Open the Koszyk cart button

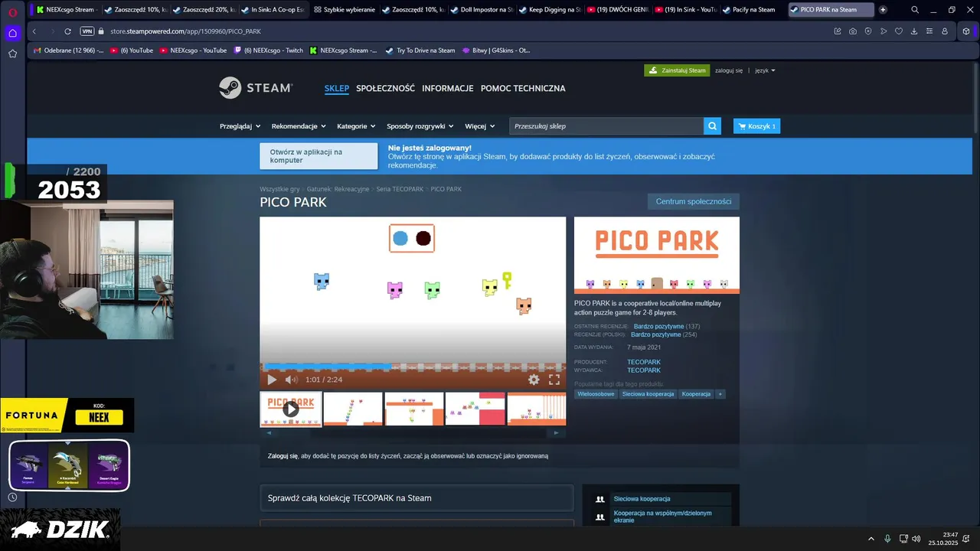tap(756, 126)
